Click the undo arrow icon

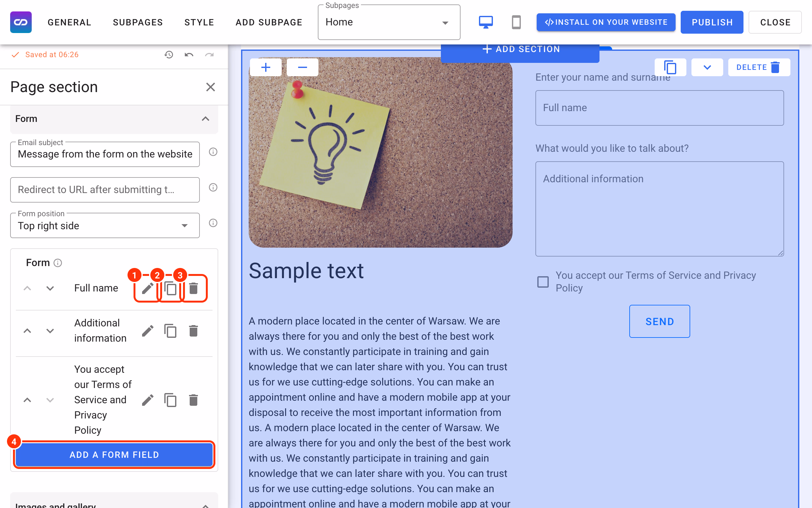189,54
